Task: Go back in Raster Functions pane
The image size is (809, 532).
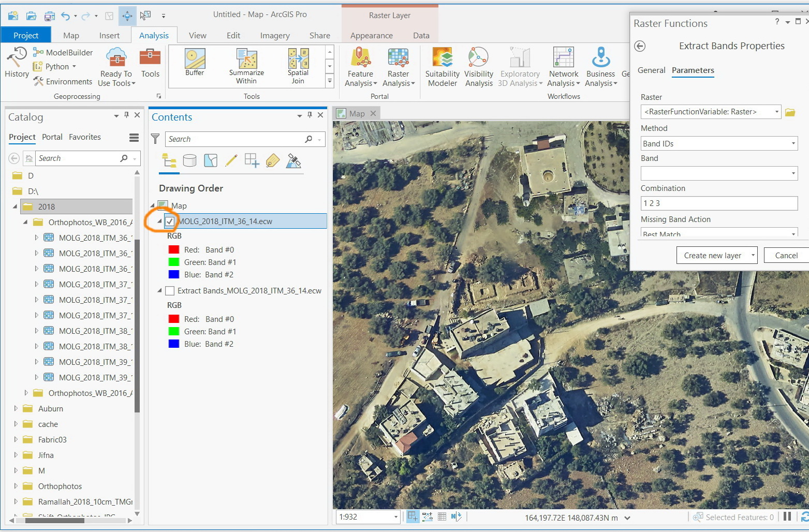Action: coord(640,46)
